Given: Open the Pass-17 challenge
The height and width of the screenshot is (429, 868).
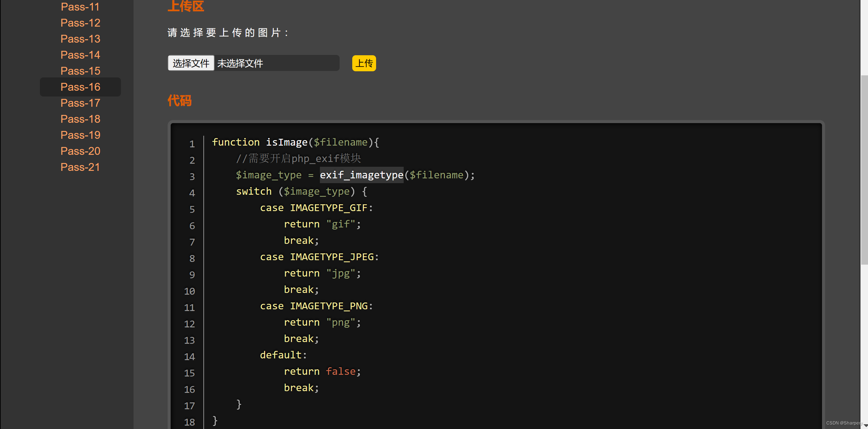Looking at the screenshot, I should click(80, 103).
